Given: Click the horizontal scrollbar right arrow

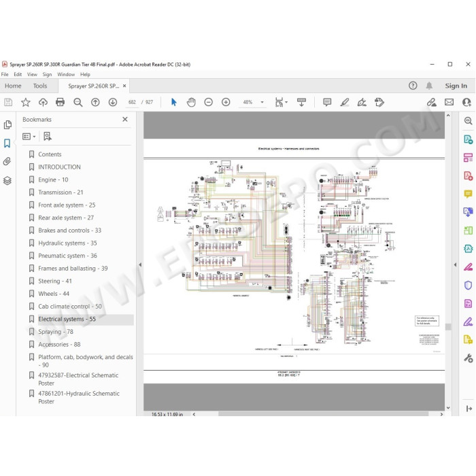Looking at the screenshot, I should click(x=441, y=414).
